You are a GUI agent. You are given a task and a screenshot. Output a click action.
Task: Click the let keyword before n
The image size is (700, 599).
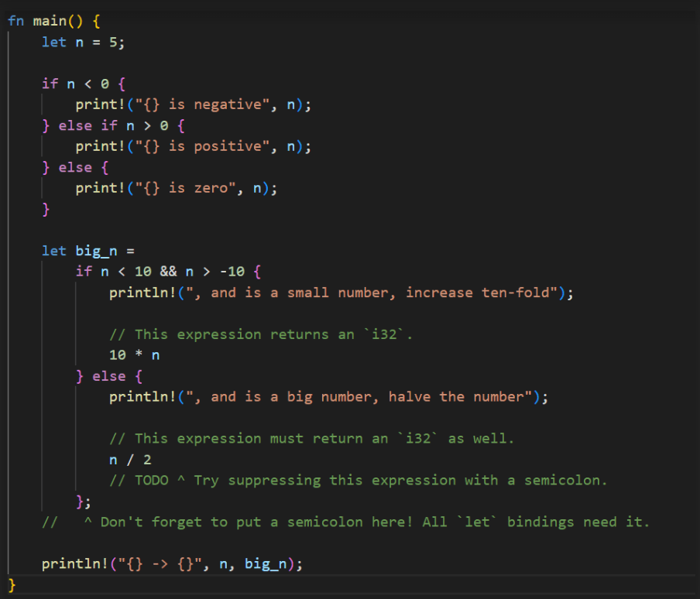(x=53, y=42)
